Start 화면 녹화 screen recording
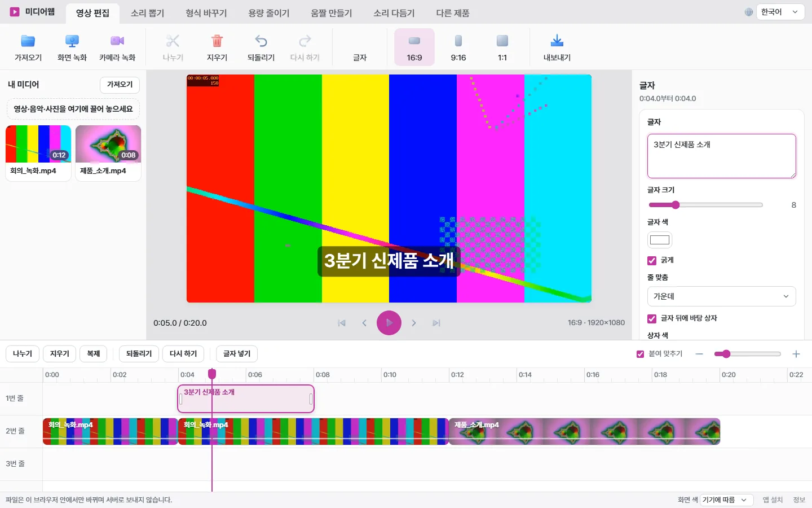 pyautogui.click(x=72, y=47)
